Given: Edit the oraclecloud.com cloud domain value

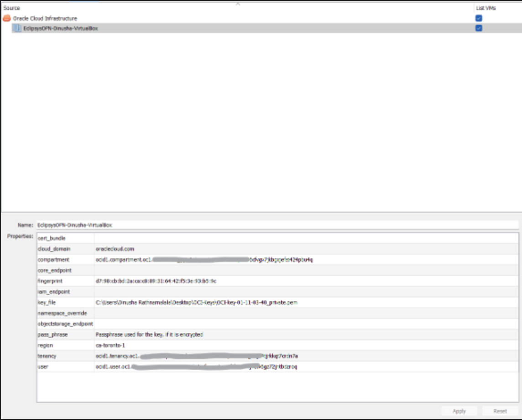Looking at the screenshot, I should [x=306, y=249].
